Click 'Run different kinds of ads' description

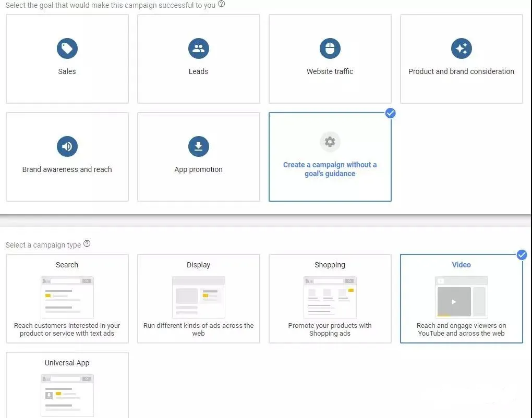[x=198, y=329]
